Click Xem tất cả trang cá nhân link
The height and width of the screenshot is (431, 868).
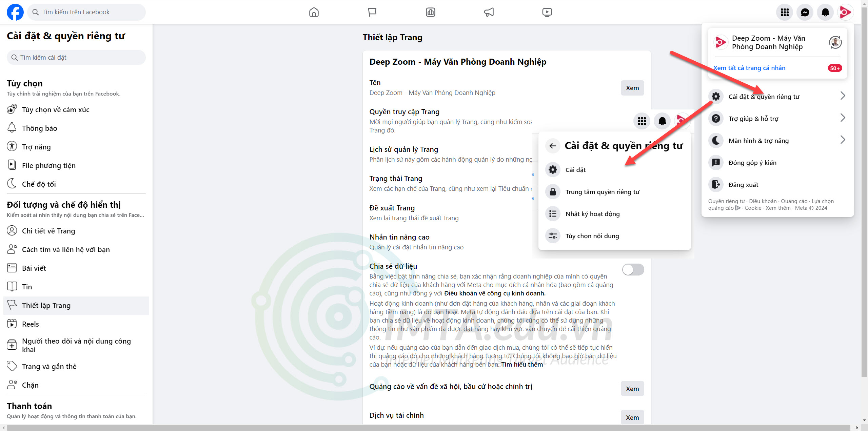[x=749, y=68]
